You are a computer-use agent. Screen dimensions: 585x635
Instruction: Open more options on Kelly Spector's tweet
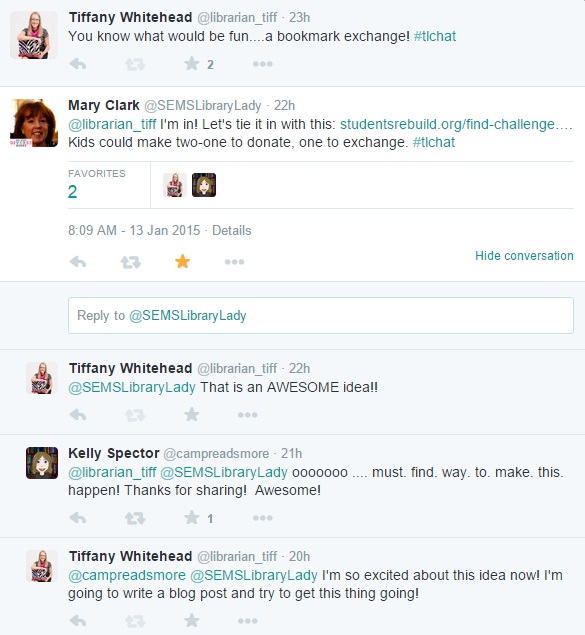[263, 518]
